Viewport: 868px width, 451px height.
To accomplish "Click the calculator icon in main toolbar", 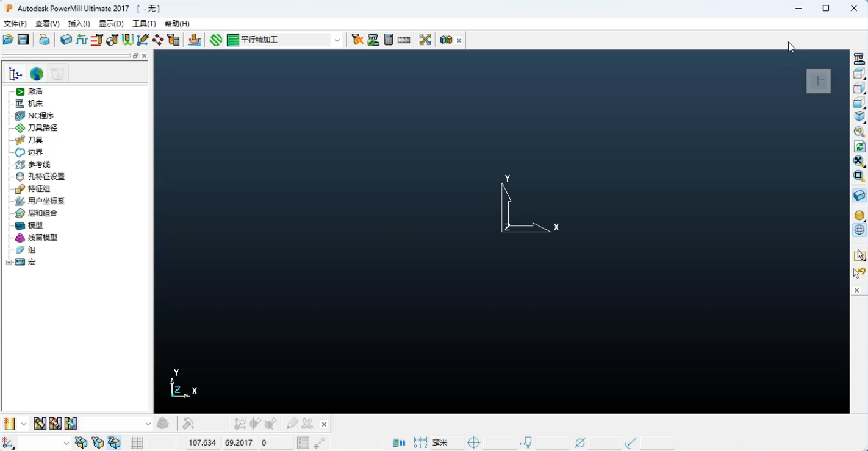I will click(x=389, y=40).
